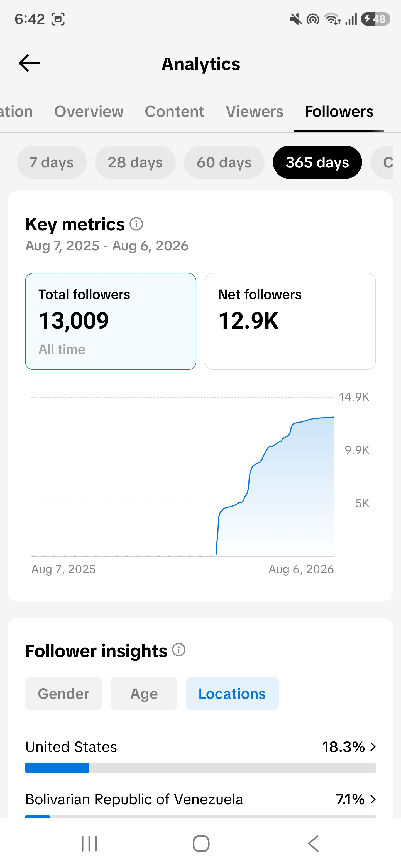Viewport: 401px width, 868px height.
Task: Select the Net followers metric card
Action: point(290,321)
